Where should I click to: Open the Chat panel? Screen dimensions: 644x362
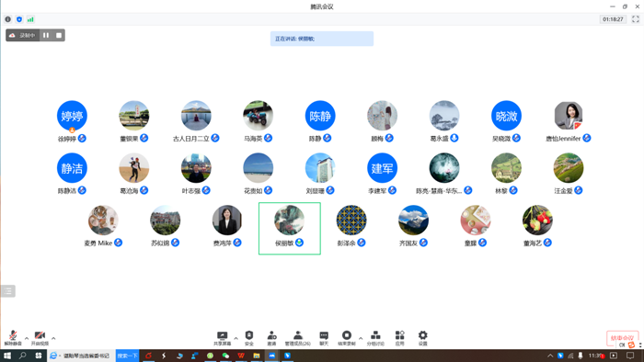pyautogui.click(x=324, y=338)
